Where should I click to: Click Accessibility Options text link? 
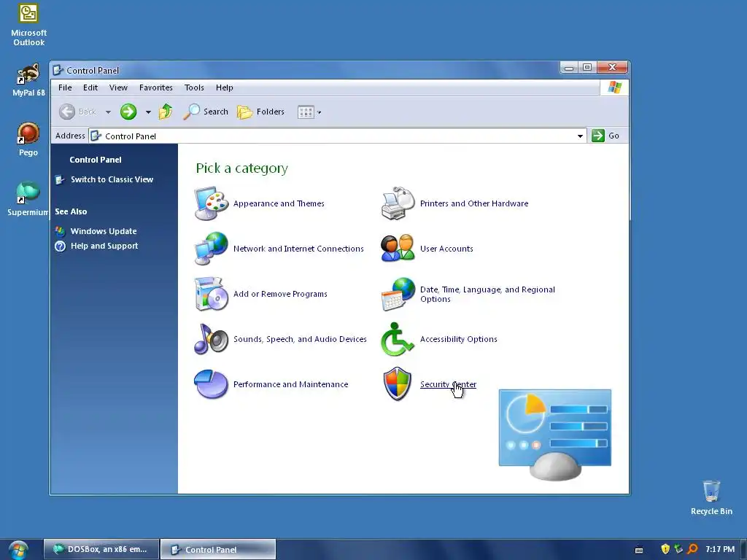click(458, 339)
